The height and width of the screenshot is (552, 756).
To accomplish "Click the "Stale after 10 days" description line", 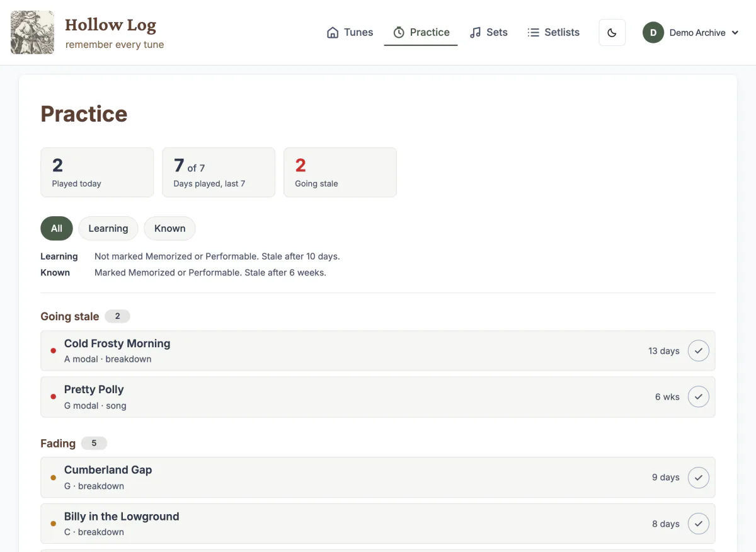I will [x=217, y=256].
